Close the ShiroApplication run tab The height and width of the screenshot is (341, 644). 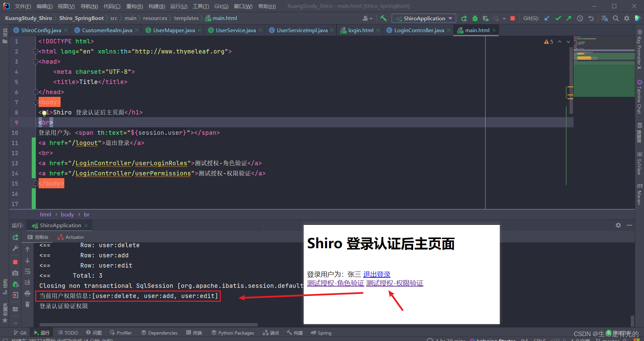[x=86, y=226]
